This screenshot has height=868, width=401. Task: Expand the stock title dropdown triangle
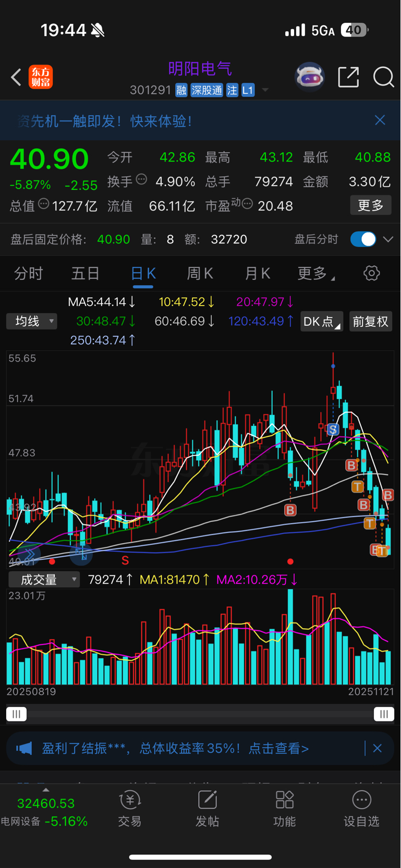click(265, 91)
